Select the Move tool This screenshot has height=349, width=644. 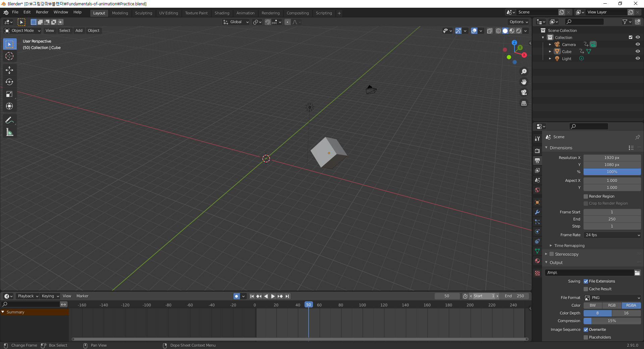[9, 70]
